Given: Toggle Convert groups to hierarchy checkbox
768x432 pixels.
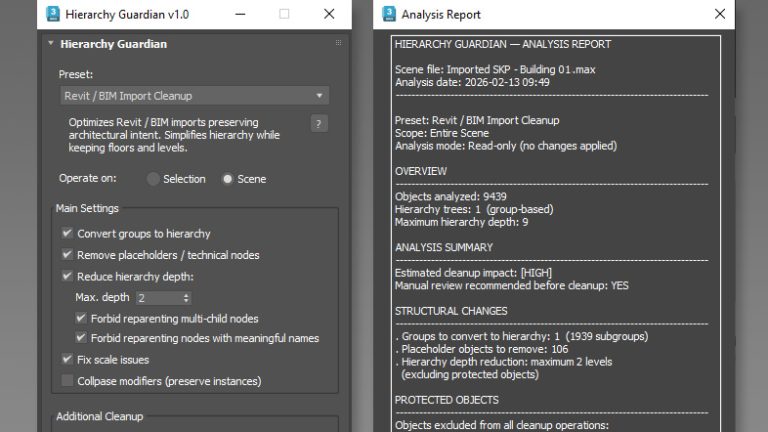Looking at the screenshot, I should (x=67, y=233).
